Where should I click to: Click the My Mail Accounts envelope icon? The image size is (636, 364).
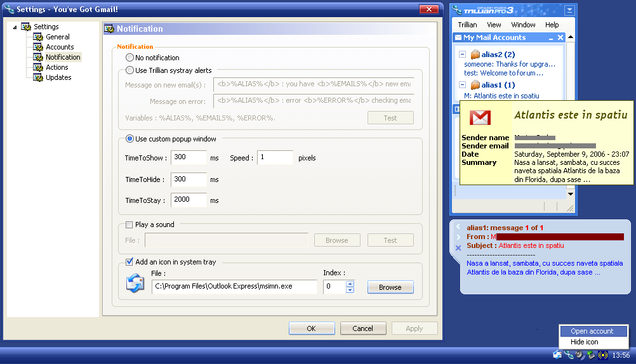pyautogui.click(x=458, y=37)
